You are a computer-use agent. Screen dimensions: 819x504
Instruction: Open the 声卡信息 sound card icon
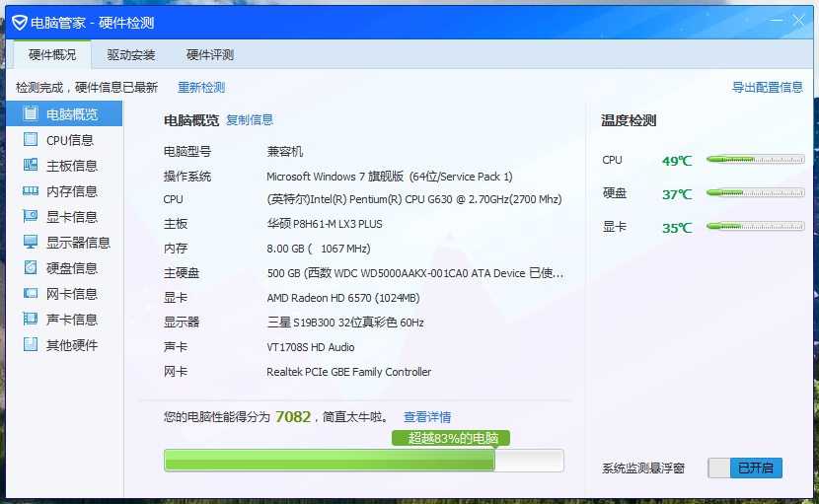pos(31,319)
